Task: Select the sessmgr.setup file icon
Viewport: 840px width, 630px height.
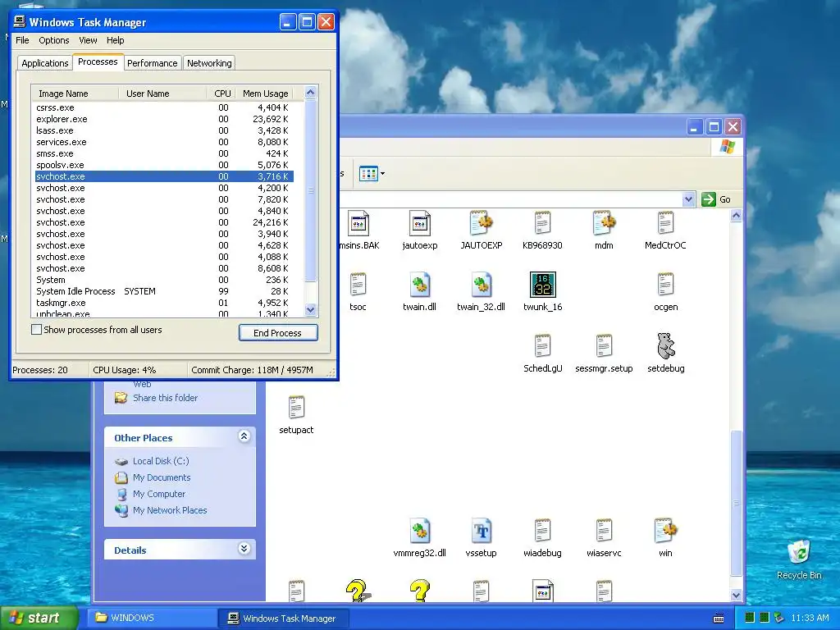Action: pos(605,347)
